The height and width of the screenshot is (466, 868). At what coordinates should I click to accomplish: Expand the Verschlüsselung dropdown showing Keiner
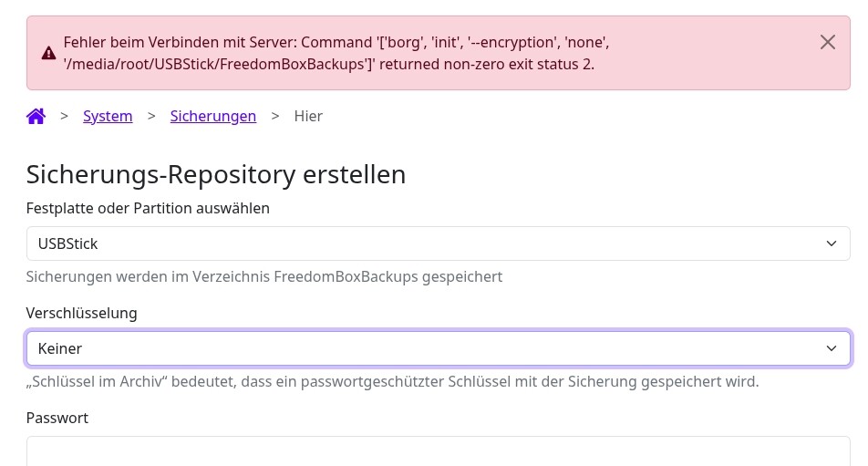[438, 348]
